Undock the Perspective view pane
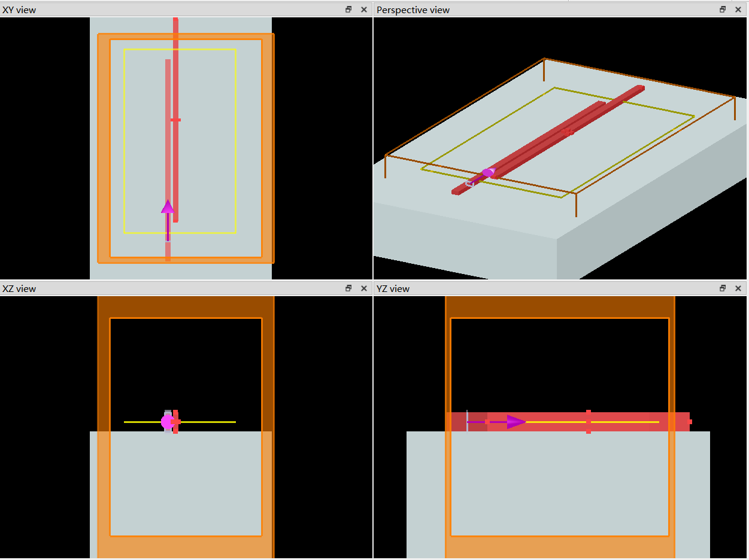Image resolution: width=749 pixels, height=560 pixels. point(723,10)
